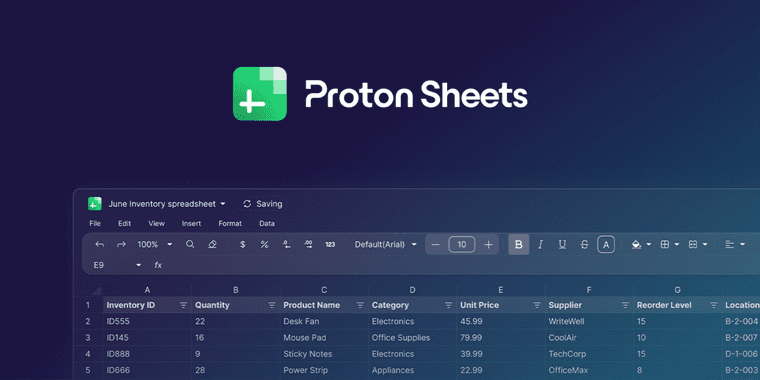The width and height of the screenshot is (760, 380).
Task: Click the cell containing WriteWell
Action: (589, 321)
